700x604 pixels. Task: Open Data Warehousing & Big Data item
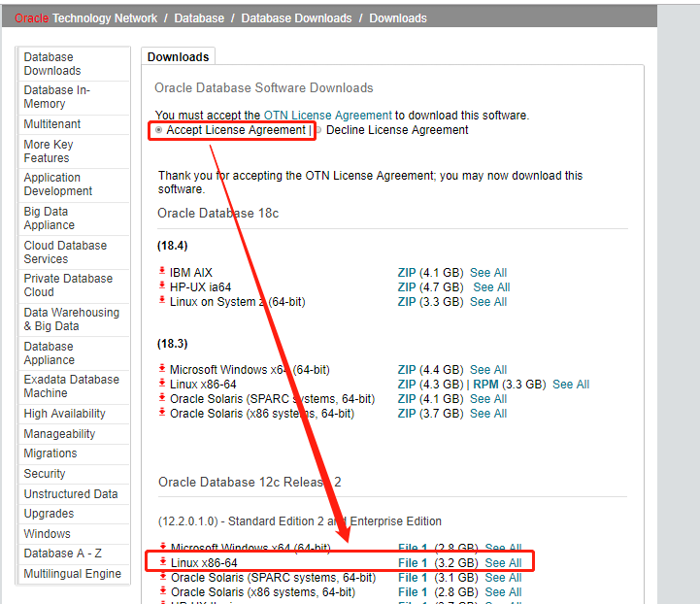pos(74,319)
